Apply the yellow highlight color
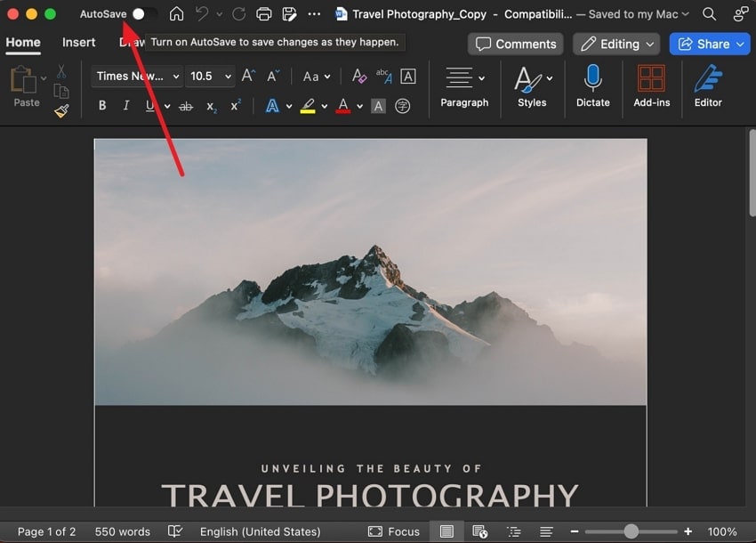Screen dimensions: 756x543 pyautogui.click(x=308, y=106)
